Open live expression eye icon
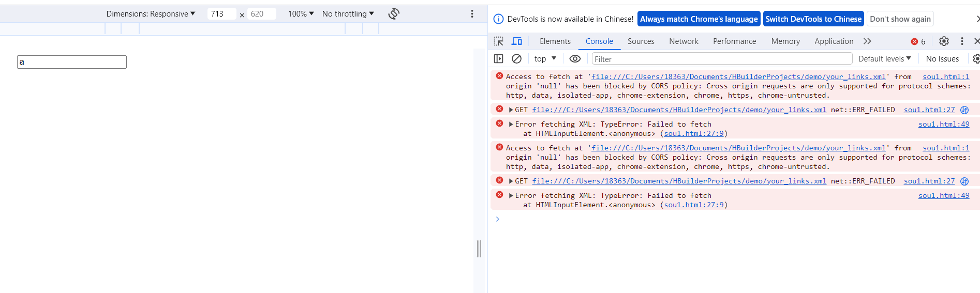 pos(575,59)
